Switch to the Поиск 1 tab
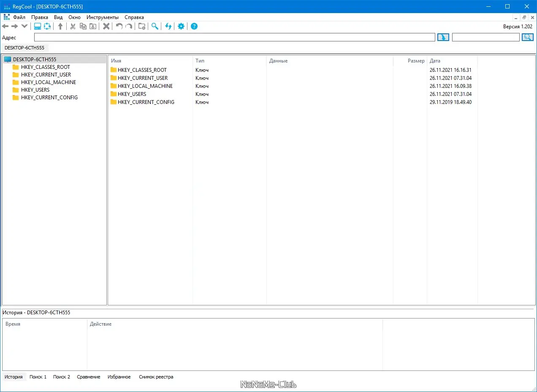The width and height of the screenshot is (537, 392). (x=38, y=377)
